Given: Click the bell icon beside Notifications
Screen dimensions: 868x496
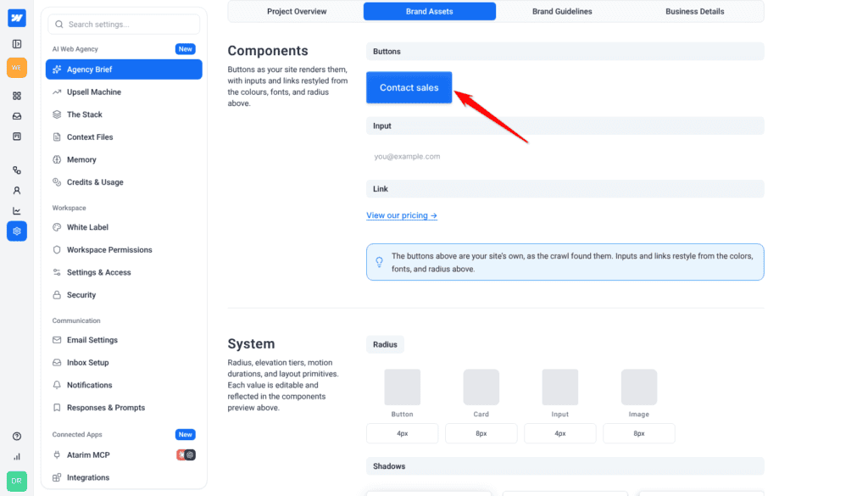Looking at the screenshot, I should pyautogui.click(x=57, y=385).
